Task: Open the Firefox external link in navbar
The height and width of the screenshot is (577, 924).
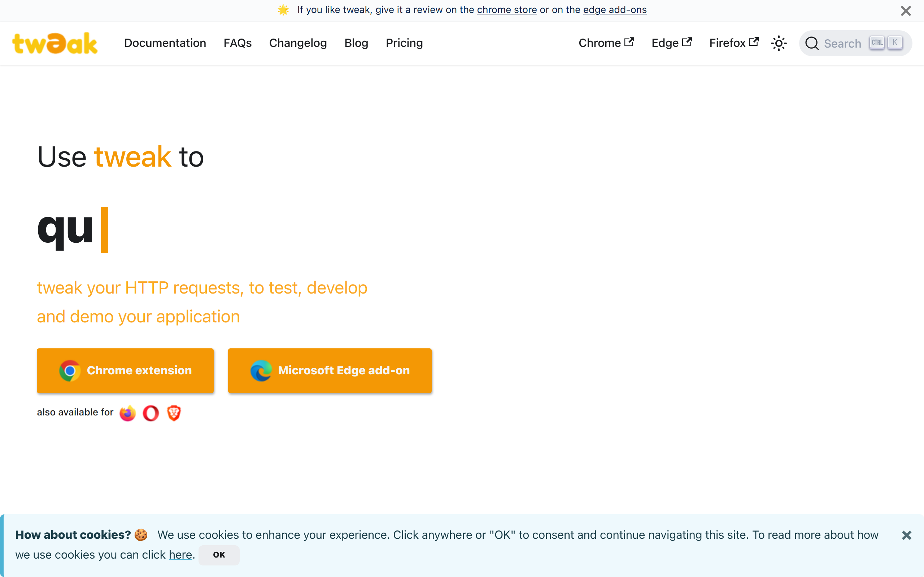Action: (x=734, y=43)
